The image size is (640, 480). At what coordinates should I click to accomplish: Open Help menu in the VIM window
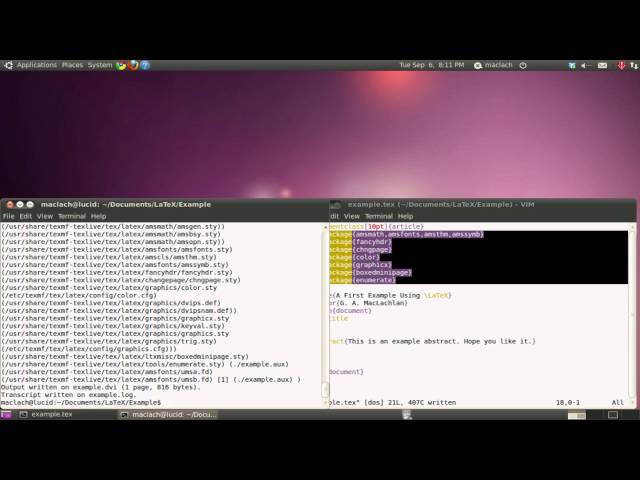(x=405, y=216)
